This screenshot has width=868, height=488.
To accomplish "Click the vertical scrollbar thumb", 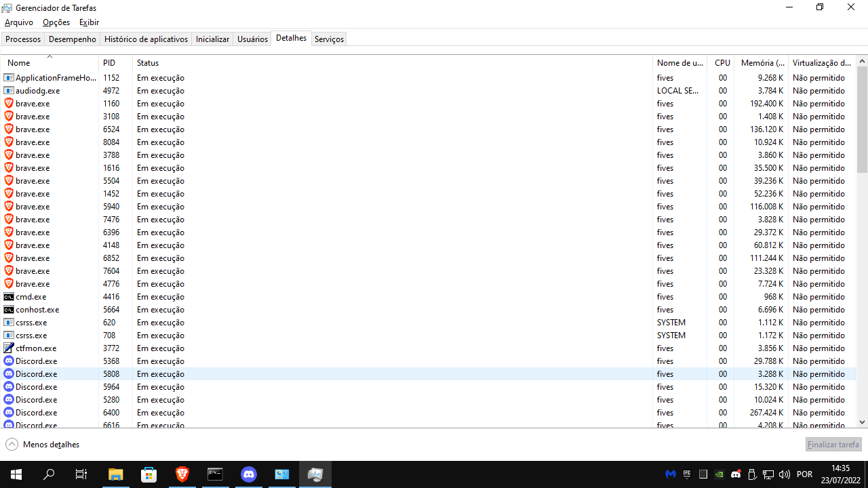I will (862, 120).
